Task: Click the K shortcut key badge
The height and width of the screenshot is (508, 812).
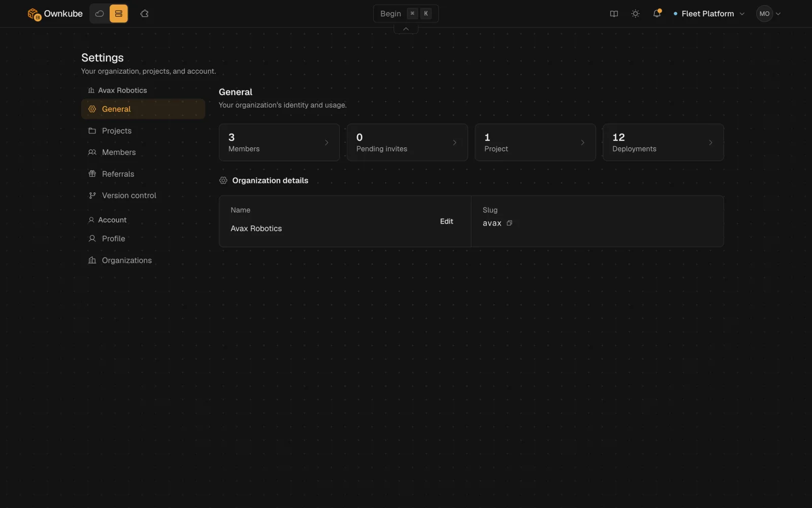Action: pyautogui.click(x=426, y=14)
